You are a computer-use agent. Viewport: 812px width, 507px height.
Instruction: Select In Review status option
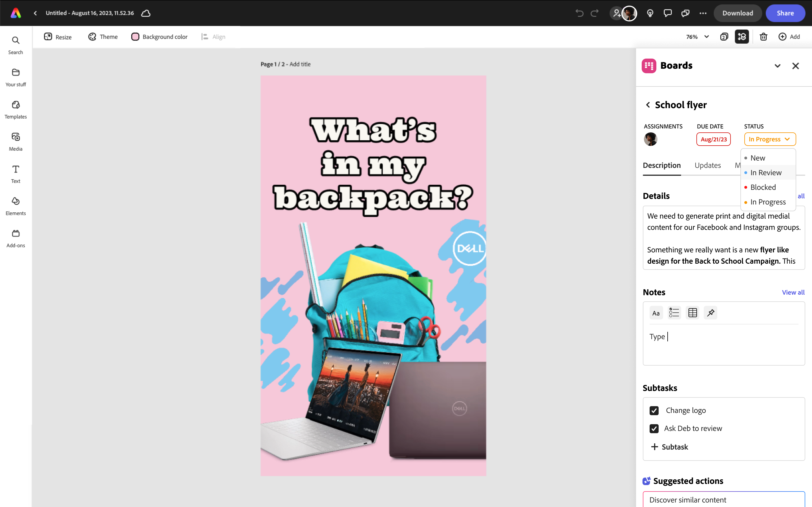pyautogui.click(x=766, y=173)
